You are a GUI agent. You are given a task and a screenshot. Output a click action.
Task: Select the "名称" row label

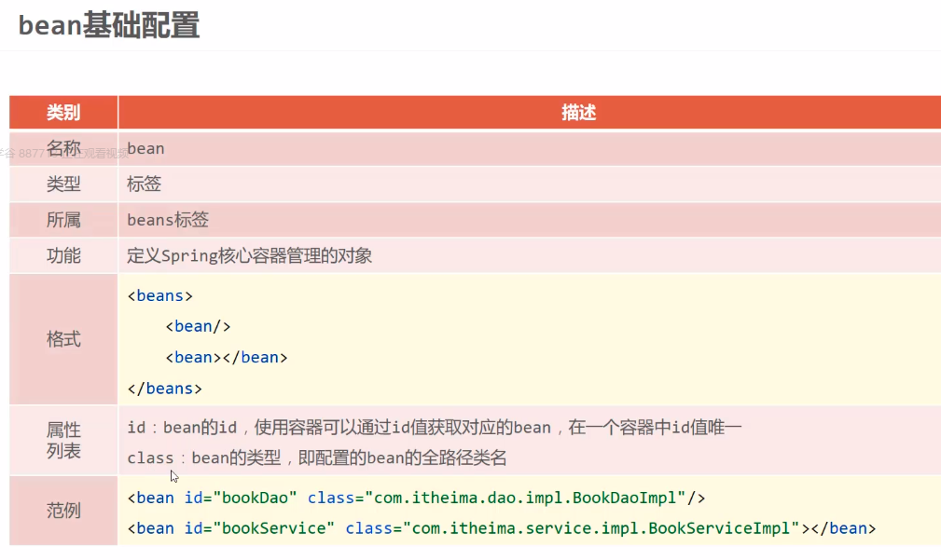[x=63, y=148]
